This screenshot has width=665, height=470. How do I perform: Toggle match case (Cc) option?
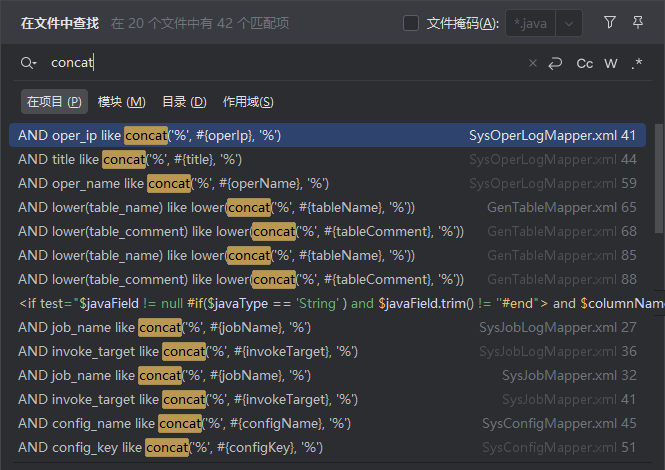[584, 64]
